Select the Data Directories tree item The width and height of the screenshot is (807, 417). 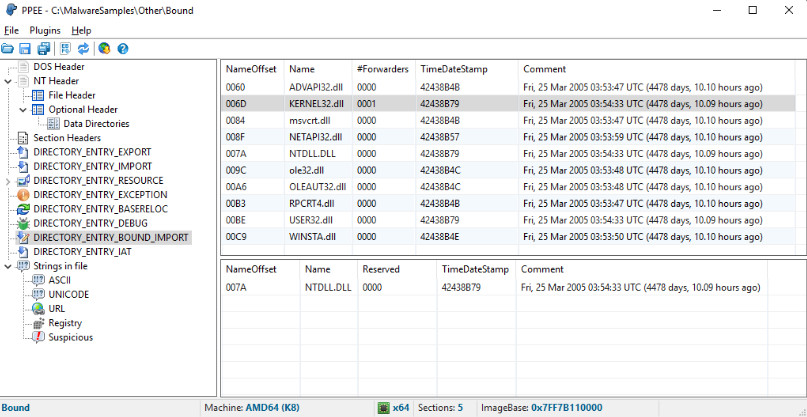click(96, 124)
